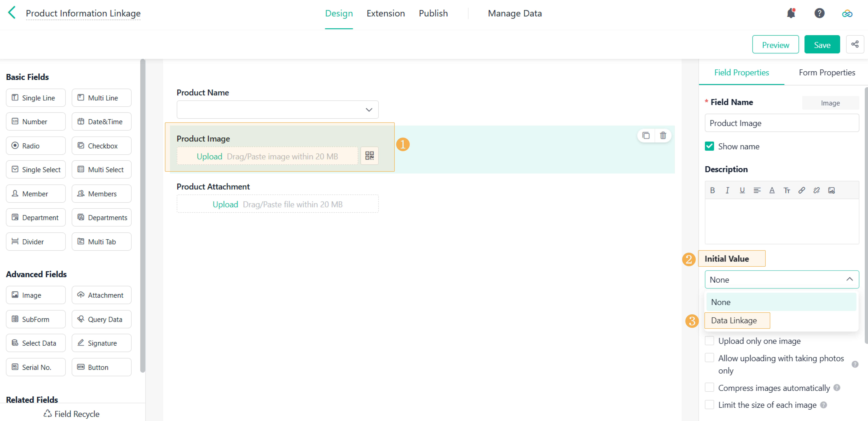The image size is (868, 421).
Task: Add a Multi Line field
Action: (101, 98)
